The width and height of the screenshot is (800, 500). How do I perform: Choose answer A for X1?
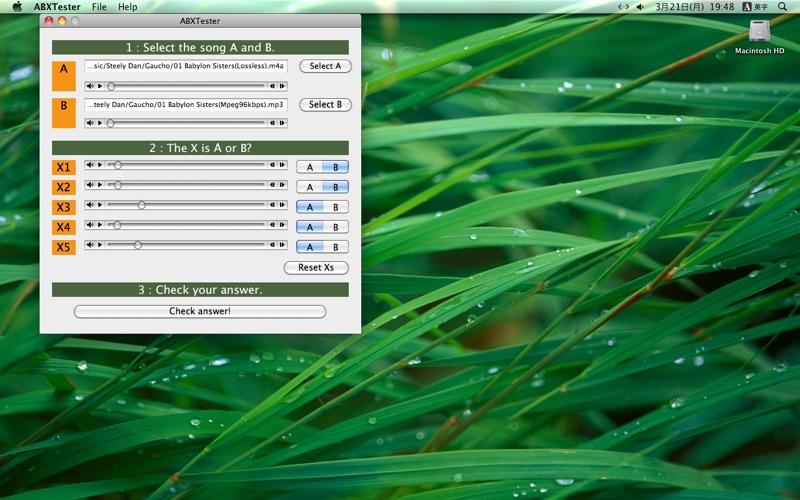[310, 167]
